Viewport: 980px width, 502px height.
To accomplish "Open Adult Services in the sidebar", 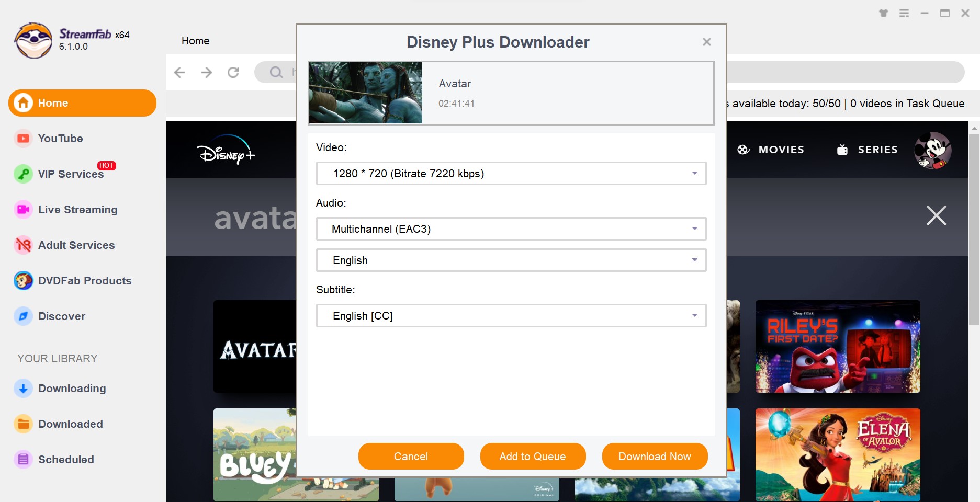I will pyautogui.click(x=76, y=245).
